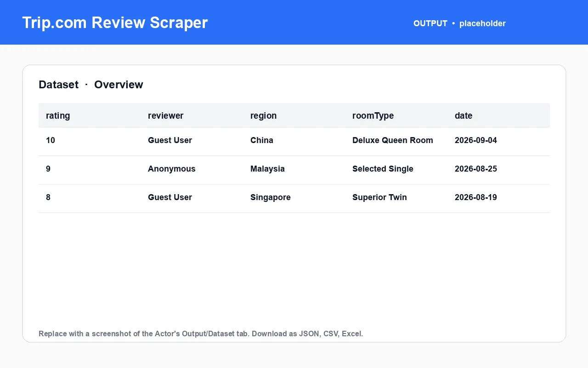This screenshot has height=368, width=588.
Task: Click the OUTPUT label in header
Action: [430, 23]
